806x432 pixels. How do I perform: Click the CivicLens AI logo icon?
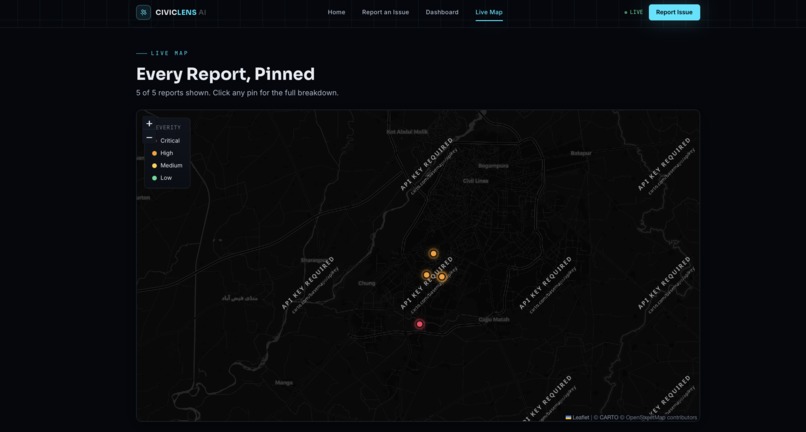(x=143, y=12)
